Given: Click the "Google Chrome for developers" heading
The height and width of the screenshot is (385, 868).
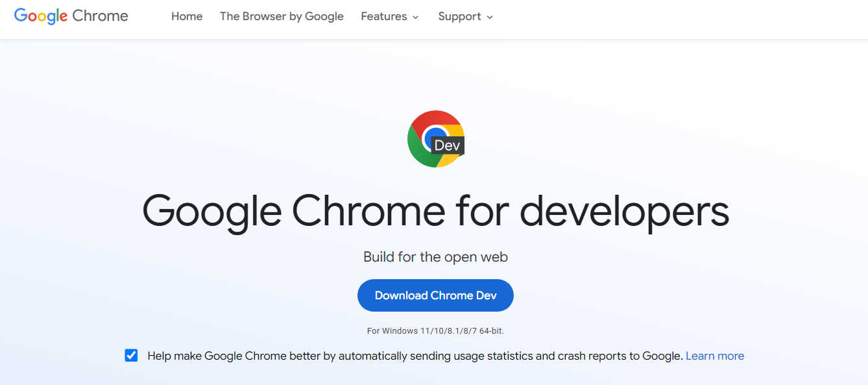Looking at the screenshot, I should tap(435, 211).
